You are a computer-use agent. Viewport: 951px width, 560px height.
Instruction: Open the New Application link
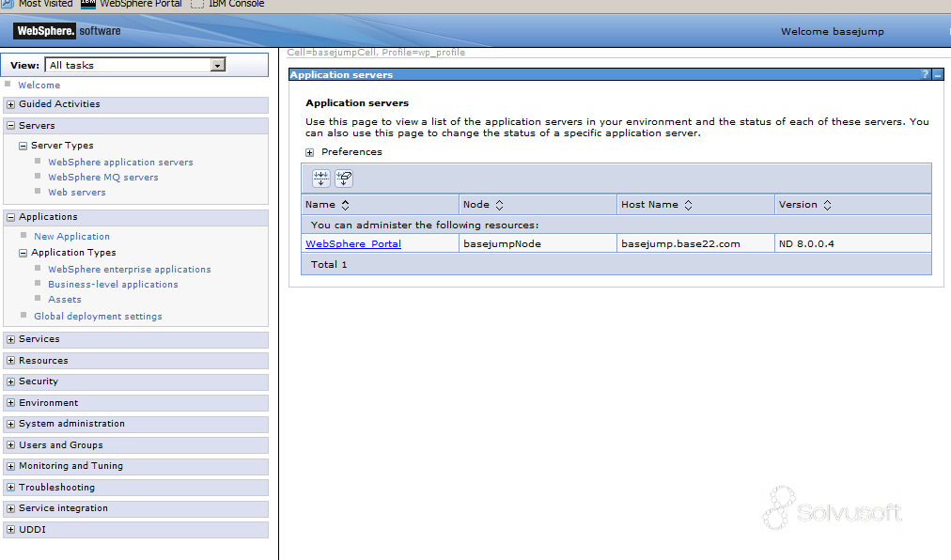71,237
